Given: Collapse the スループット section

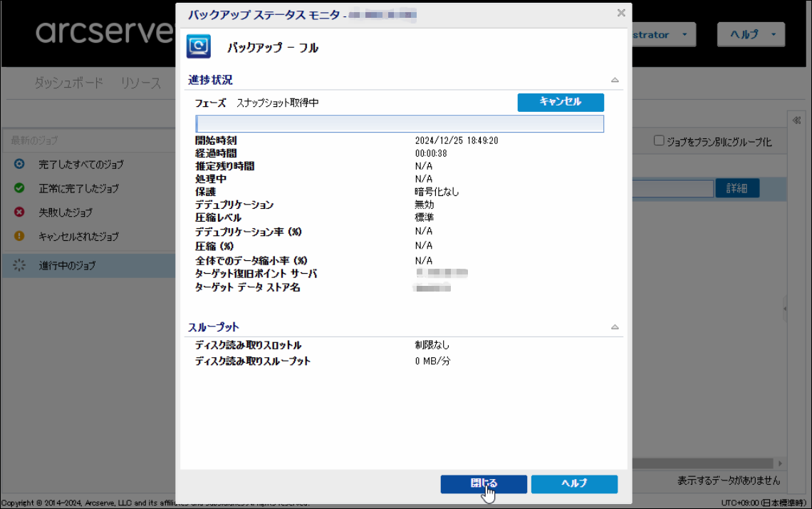Looking at the screenshot, I should (x=615, y=327).
